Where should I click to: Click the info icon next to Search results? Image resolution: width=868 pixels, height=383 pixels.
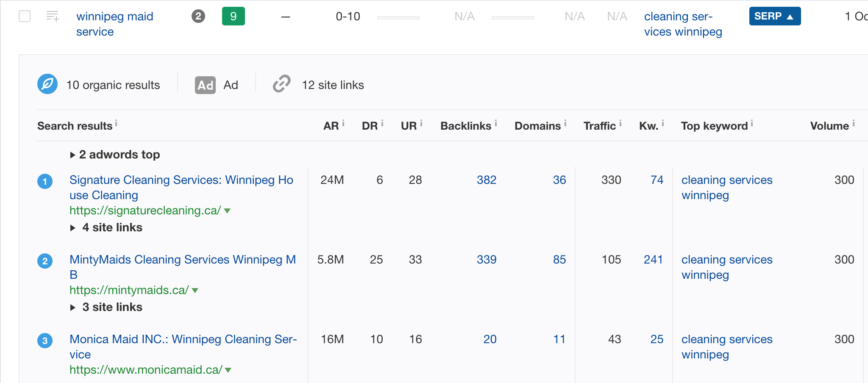coord(116,124)
